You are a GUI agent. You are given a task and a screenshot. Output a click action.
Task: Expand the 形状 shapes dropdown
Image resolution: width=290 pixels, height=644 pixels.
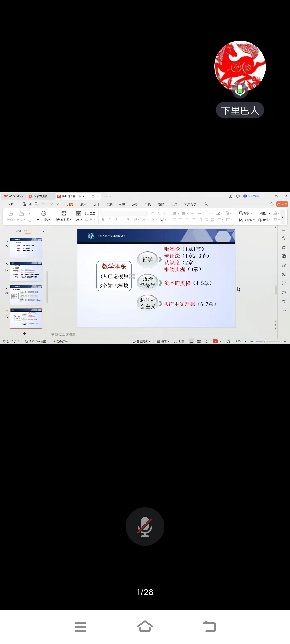(x=246, y=214)
